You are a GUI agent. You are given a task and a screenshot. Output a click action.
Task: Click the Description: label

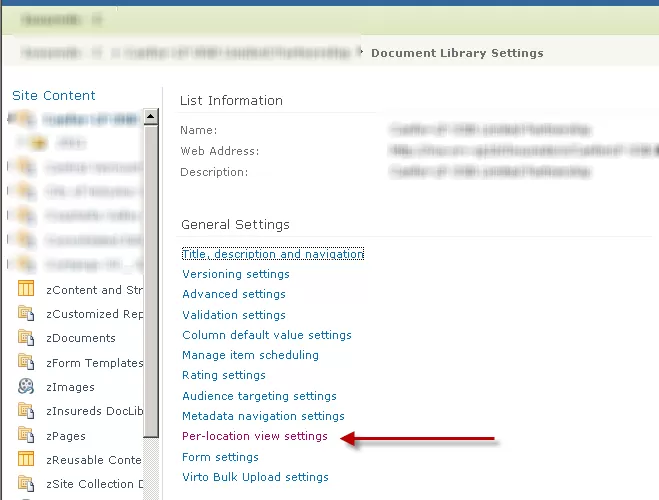(x=214, y=172)
